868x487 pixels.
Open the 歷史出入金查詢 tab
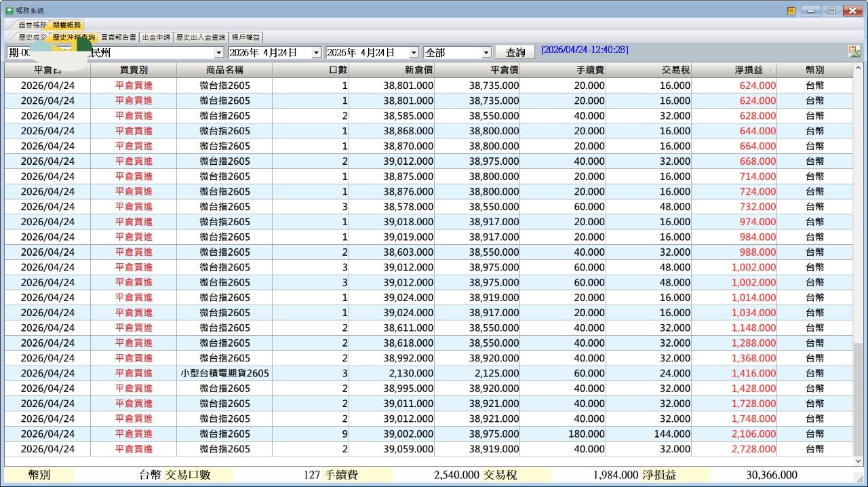coord(200,37)
